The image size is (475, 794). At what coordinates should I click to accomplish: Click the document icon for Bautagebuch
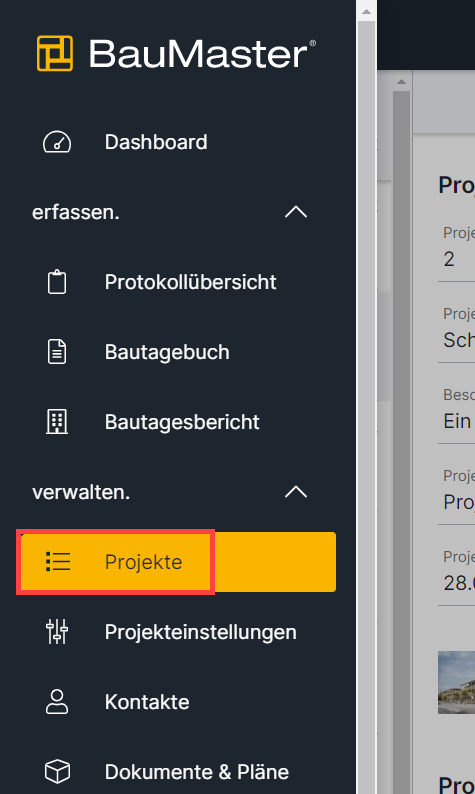coord(57,352)
